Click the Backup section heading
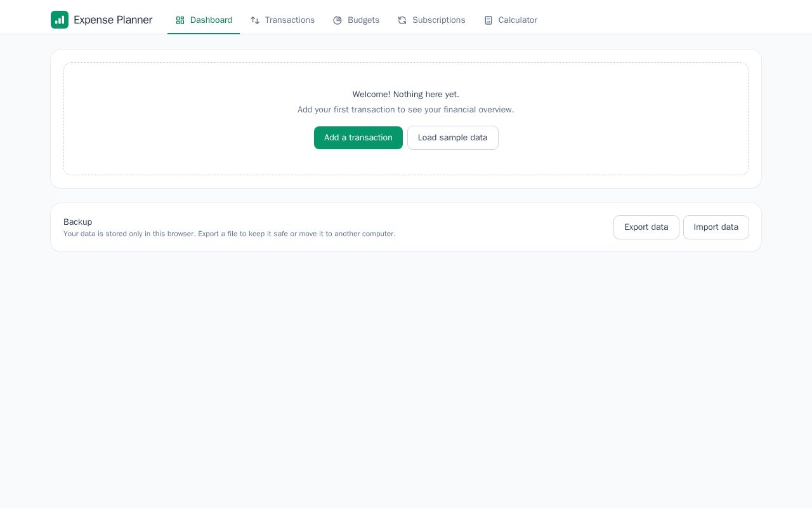Screen dimensions: 812x508 tap(78, 222)
